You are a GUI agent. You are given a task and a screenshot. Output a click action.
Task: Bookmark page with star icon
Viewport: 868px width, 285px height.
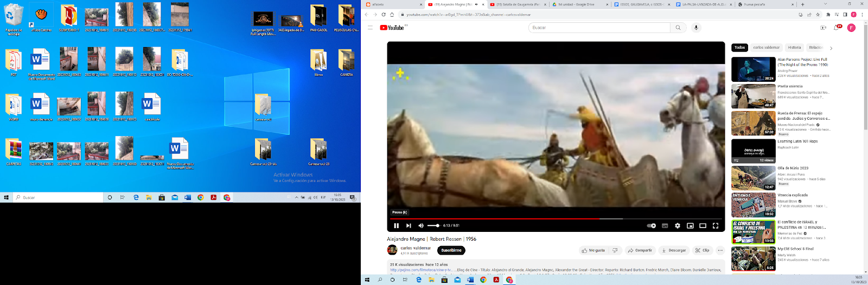818,15
